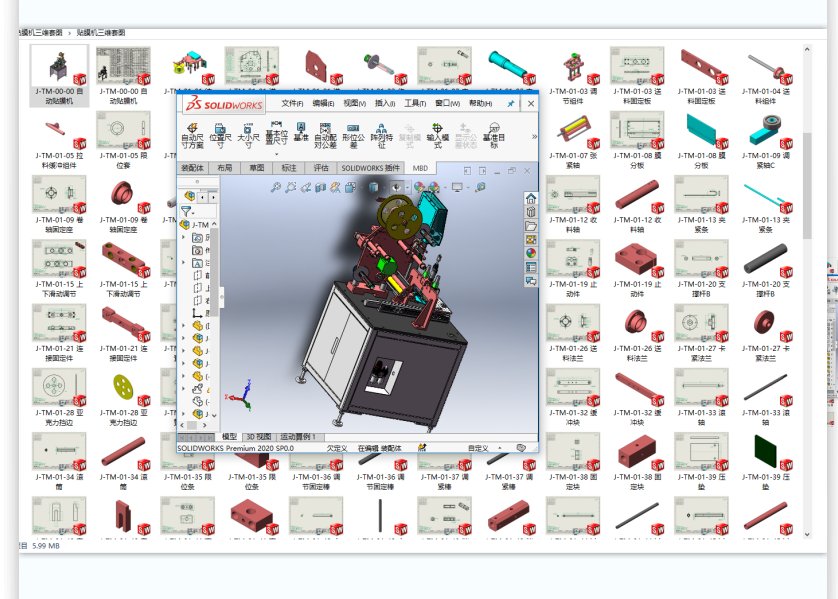Open the 视图(V) menu
The image size is (838, 599).
click(x=354, y=104)
